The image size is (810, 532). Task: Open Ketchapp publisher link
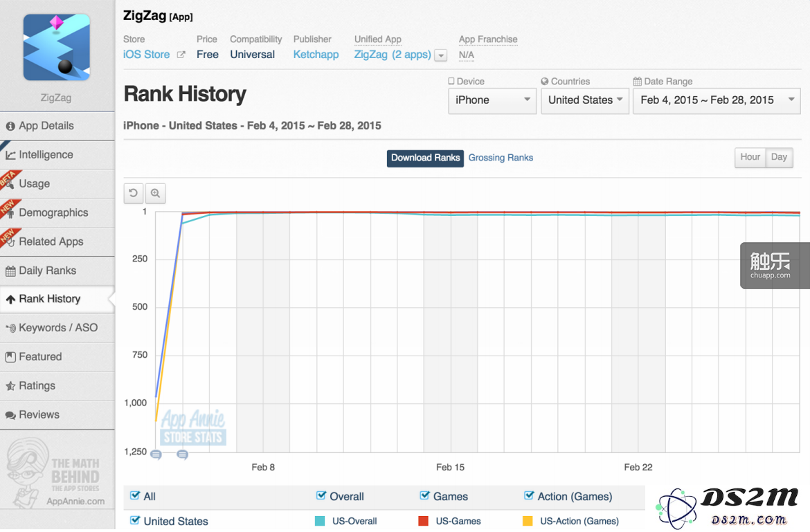click(x=316, y=55)
